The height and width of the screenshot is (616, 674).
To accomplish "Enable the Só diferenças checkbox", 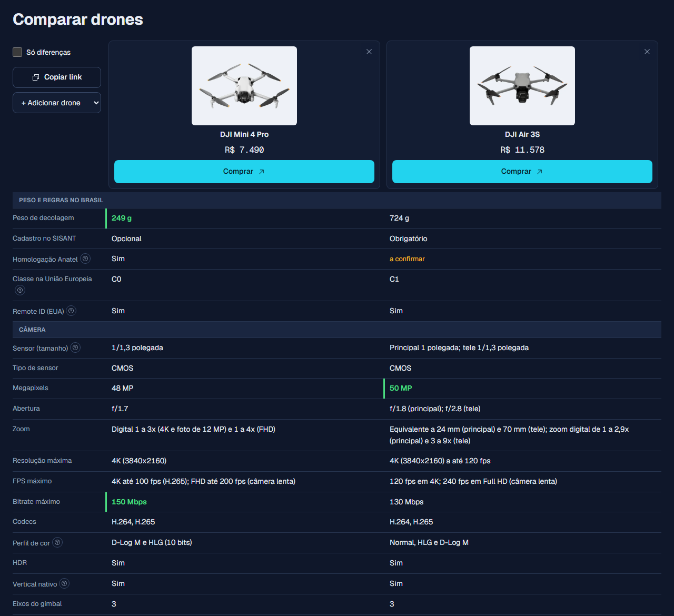I will pos(17,52).
